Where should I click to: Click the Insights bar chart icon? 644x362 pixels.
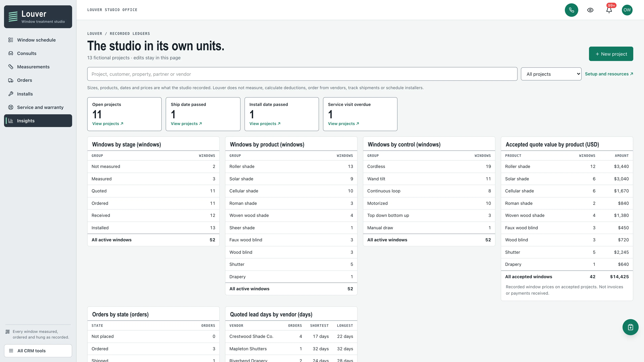click(x=11, y=121)
